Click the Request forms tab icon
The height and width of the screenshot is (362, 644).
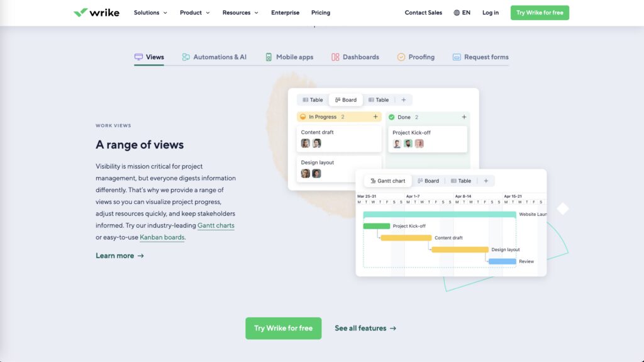pyautogui.click(x=457, y=57)
